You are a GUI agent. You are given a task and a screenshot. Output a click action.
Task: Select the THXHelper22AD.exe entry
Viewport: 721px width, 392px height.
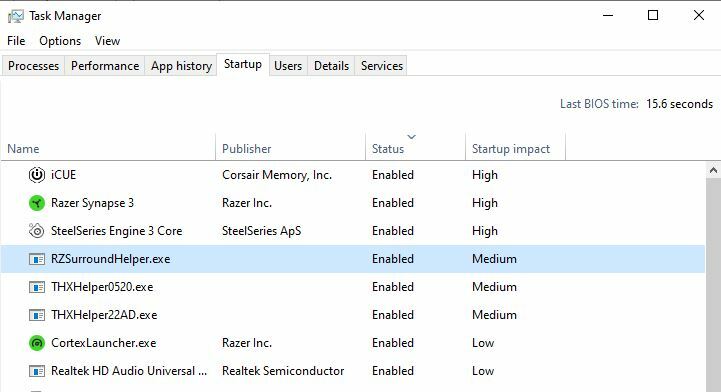pyautogui.click(x=104, y=315)
